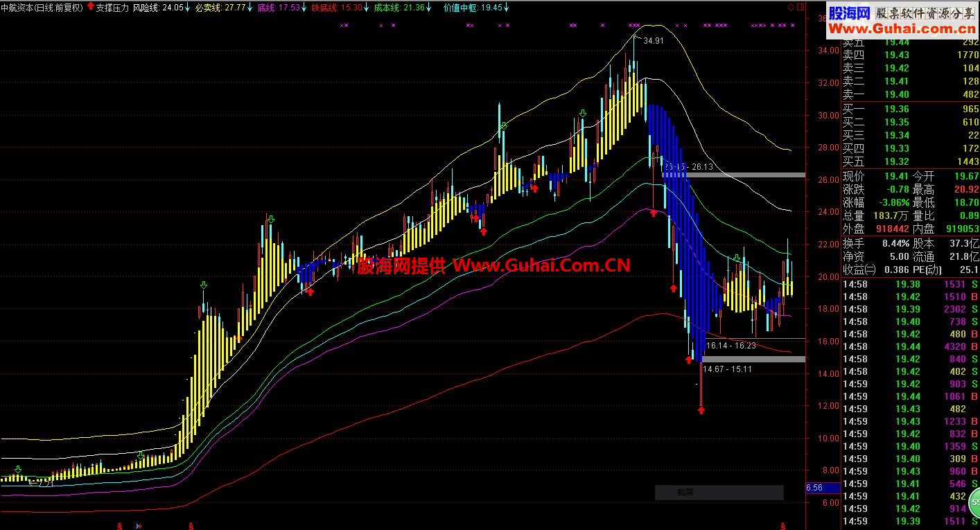Click the 34.00 price axis label

coord(828,51)
